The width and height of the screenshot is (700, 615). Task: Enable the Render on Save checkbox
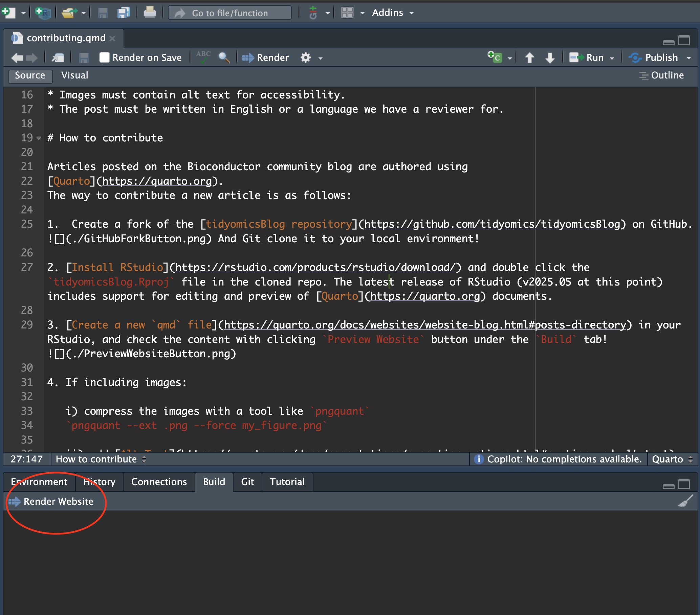click(104, 58)
